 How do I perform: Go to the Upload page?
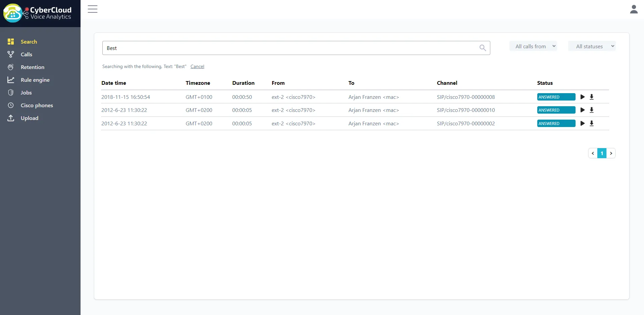coord(30,118)
